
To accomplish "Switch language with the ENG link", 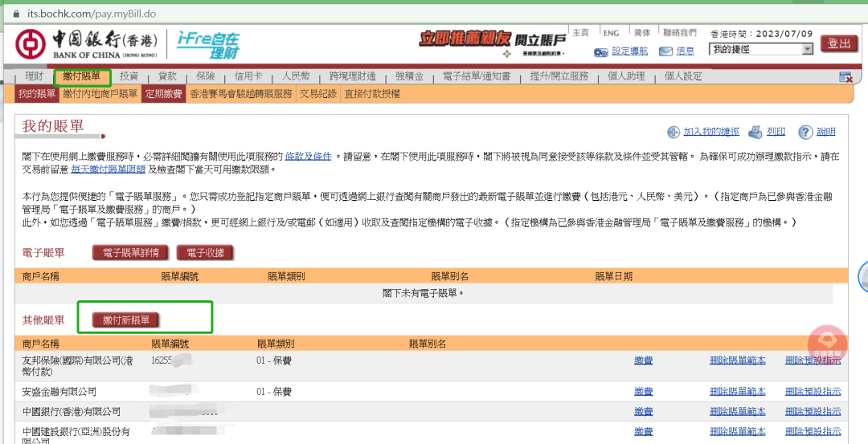I will [x=611, y=33].
